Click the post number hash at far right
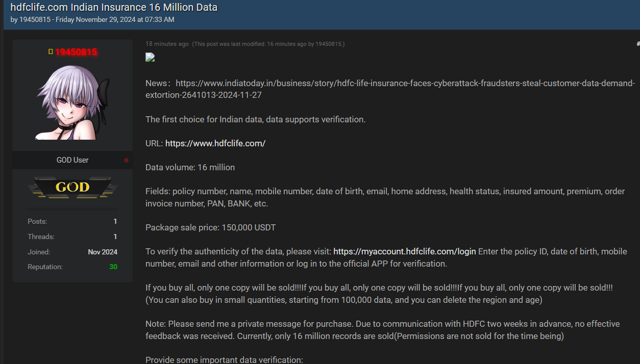The image size is (640, 364). [x=638, y=44]
